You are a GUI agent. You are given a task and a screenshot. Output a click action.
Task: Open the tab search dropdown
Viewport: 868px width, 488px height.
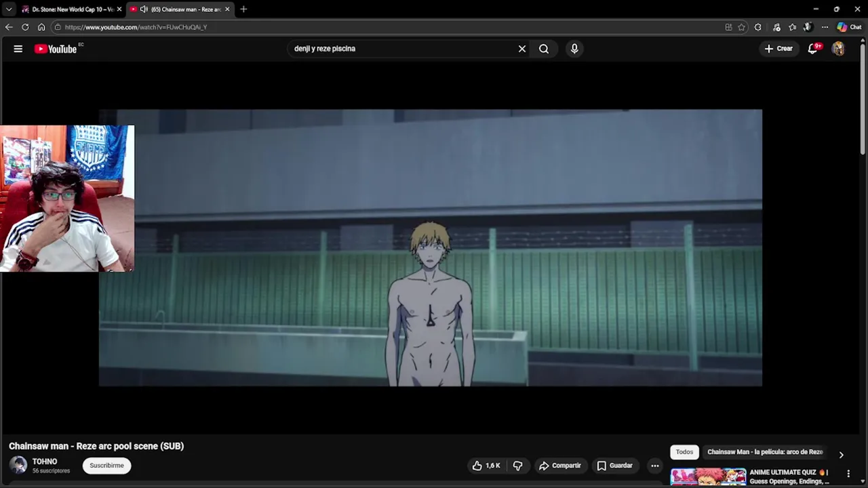(x=9, y=9)
